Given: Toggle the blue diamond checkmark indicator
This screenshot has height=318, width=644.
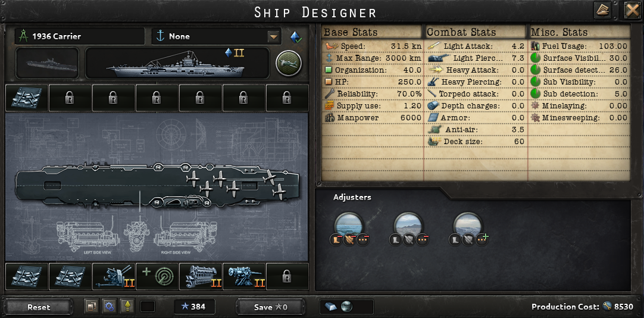Looking at the screenshot, I should 296,38.
